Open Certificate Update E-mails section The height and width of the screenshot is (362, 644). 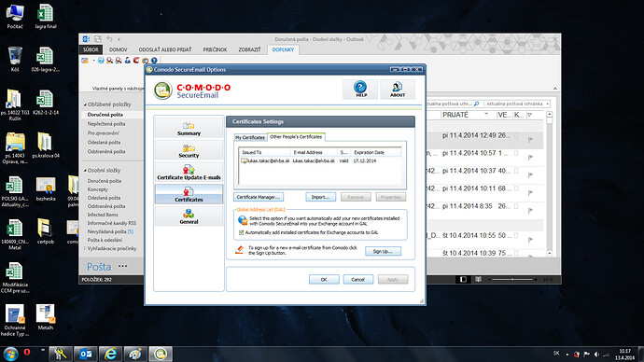pyautogui.click(x=189, y=173)
